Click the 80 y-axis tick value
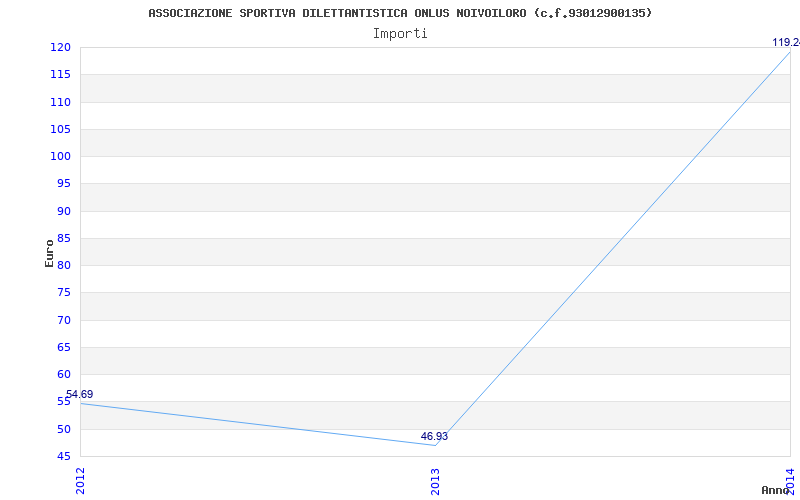The image size is (800, 500). click(63, 265)
